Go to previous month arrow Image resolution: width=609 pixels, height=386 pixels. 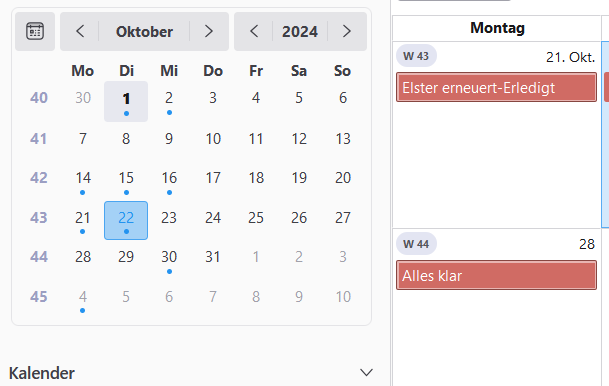(x=80, y=31)
